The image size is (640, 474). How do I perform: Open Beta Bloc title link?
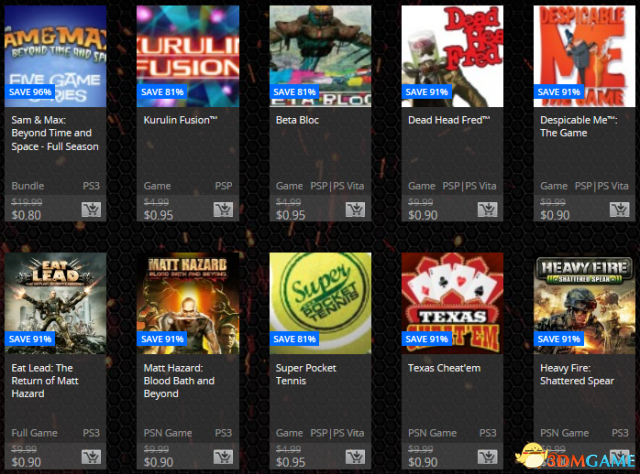tap(297, 120)
